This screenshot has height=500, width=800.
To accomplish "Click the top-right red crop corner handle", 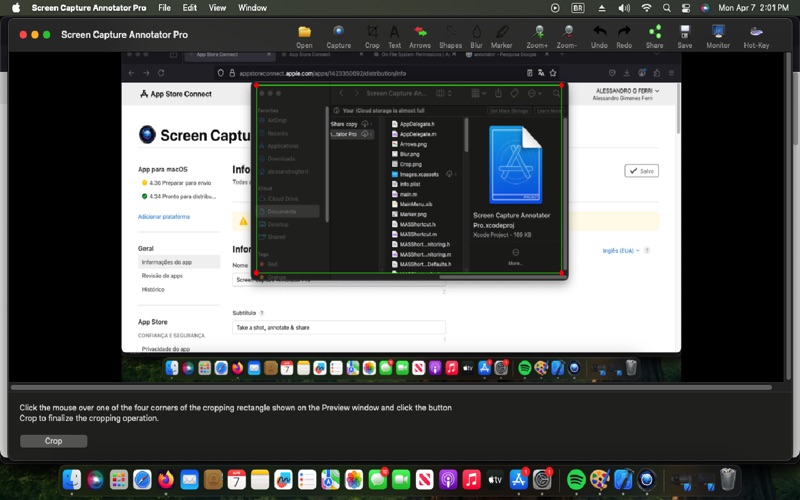I will point(561,86).
